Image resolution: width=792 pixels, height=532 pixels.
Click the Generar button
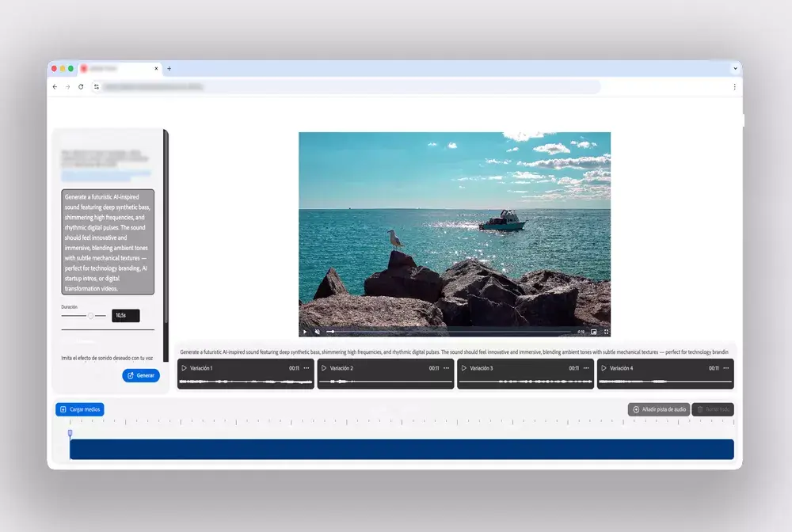141,375
